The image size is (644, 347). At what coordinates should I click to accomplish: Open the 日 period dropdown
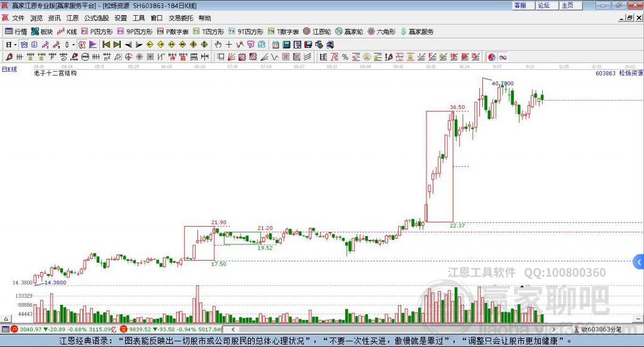(11, 45)
